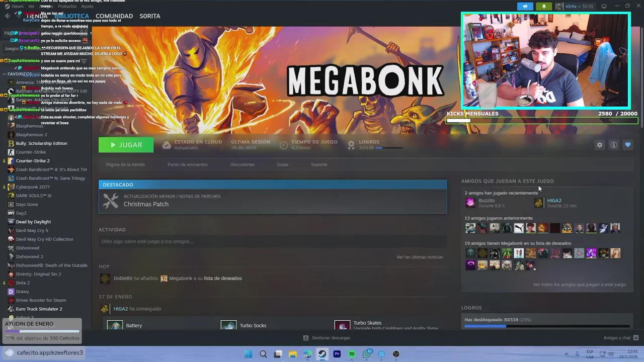
Task: Click the Gestionar descargas download icon
Action: point(306,338)
